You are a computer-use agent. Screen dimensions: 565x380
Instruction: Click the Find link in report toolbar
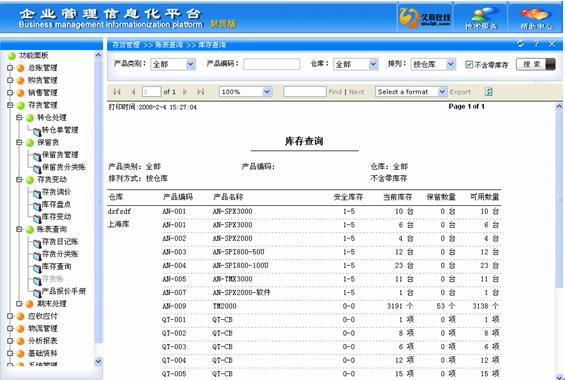[335, 92]
